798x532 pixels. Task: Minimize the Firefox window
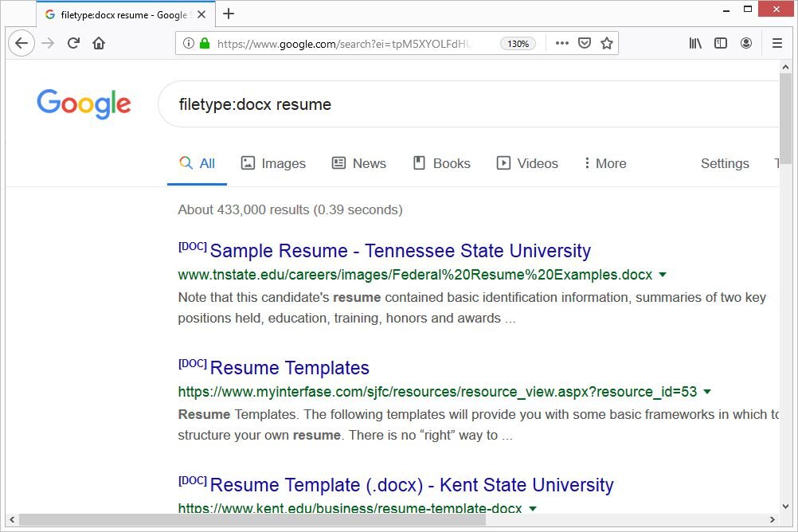coord(726,10)
